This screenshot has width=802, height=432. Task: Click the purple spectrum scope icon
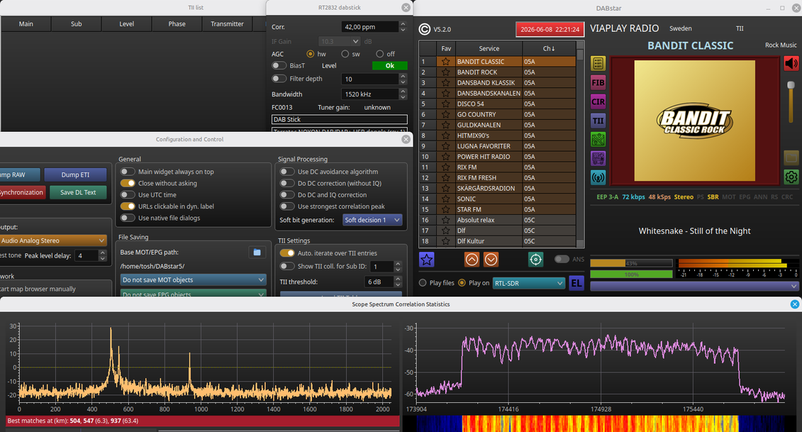pyautogui.click(x=598, y=158)
